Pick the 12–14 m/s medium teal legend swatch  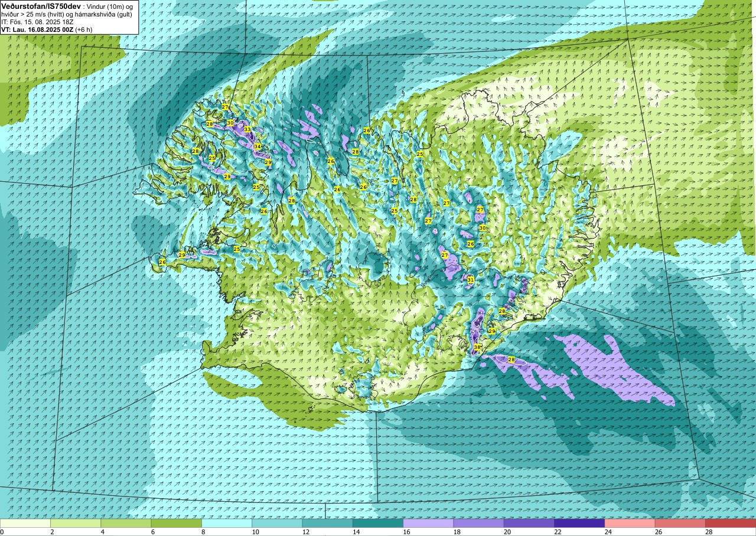(327, 523)
